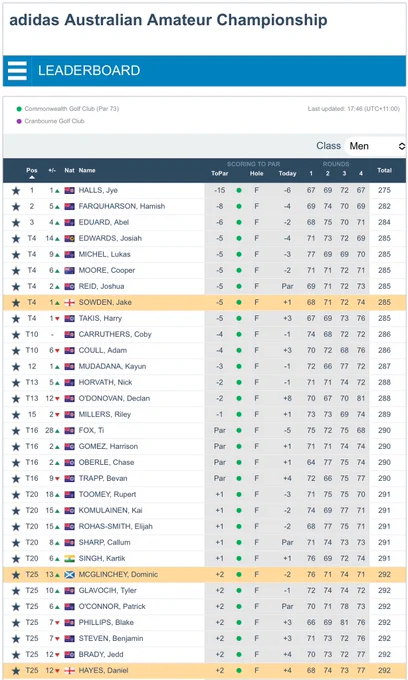Toggle favorite star for SOWDEN, Jake
The width and height of the screenshot is (408, 680).
pyautogui.click(x=16, y=303)
